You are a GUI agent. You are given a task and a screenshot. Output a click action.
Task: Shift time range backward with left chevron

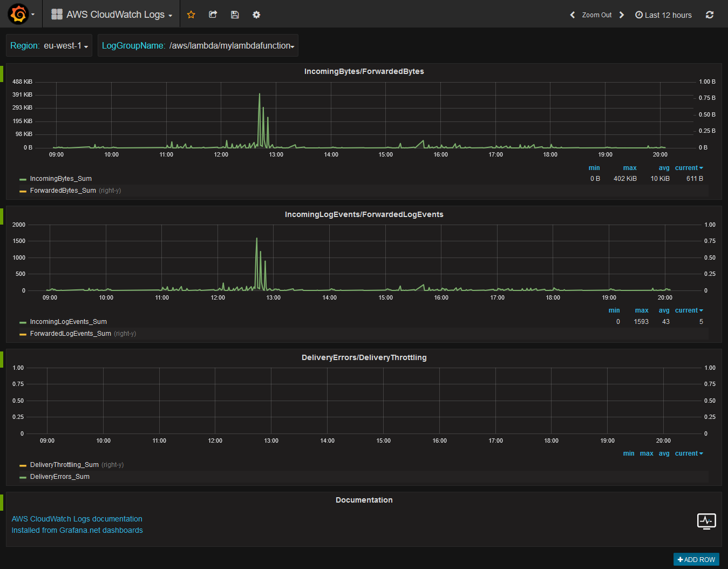[573, 15]
